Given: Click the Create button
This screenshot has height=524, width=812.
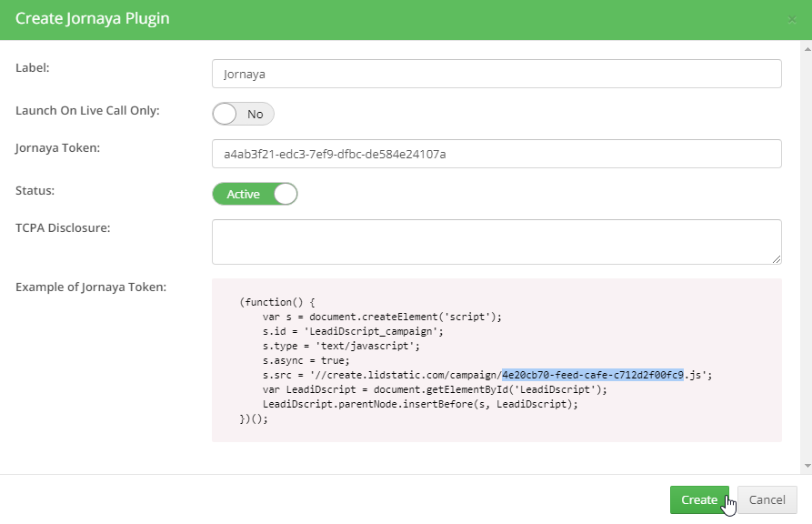Looking at the screenshot, I should click(699, 499).
